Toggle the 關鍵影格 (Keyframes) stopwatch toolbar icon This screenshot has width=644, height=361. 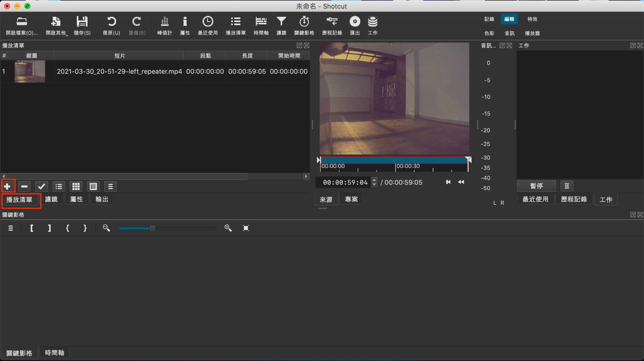[304, 26]
